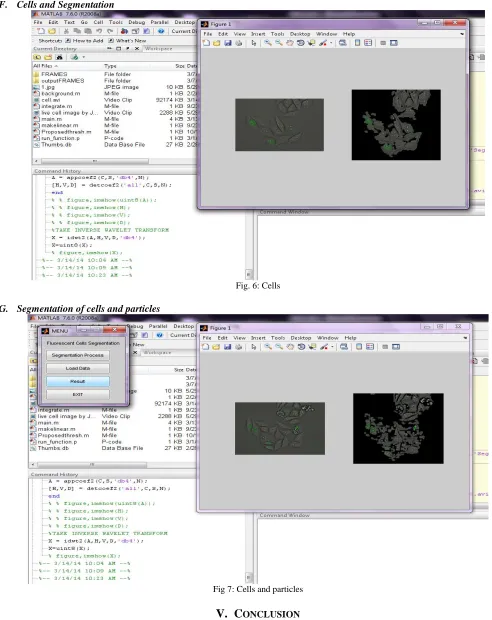Screen dimensions: 492x620
Task: Click Insert Legend icon in Fig. 6 figure toolbar
Action: coord(368,43)
